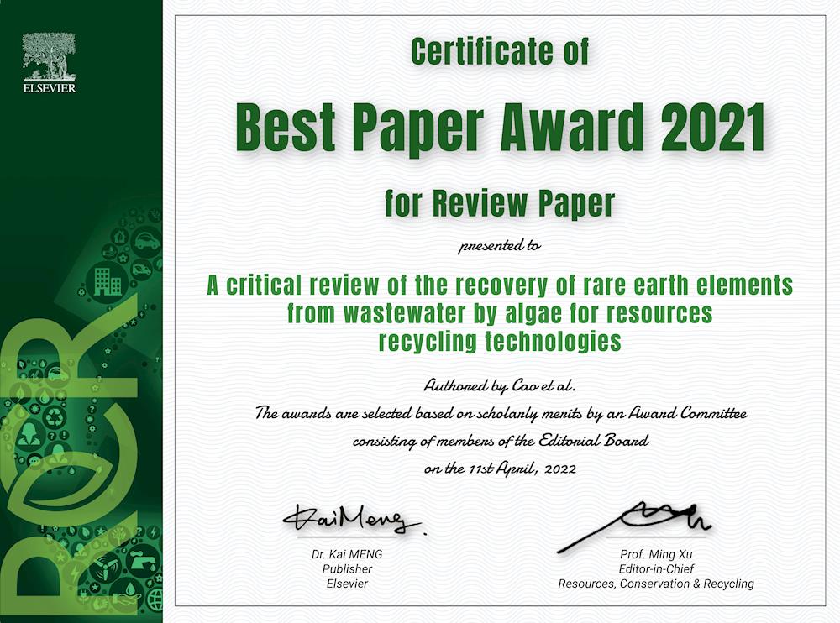The height and width of the screenshot is (623, 840).
Task: Click Kai Meng's handwritten signature
Action: (x=353, y=521)
